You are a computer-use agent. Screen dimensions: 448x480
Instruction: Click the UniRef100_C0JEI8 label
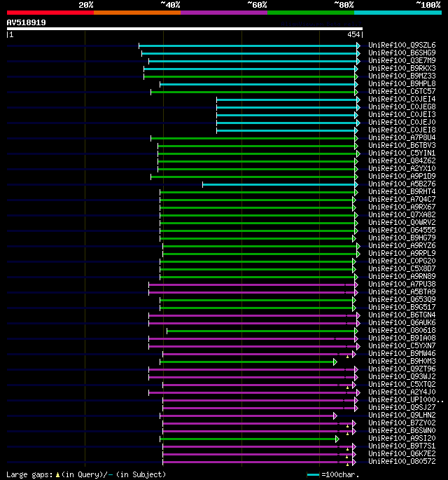click(x=402, y=130)
